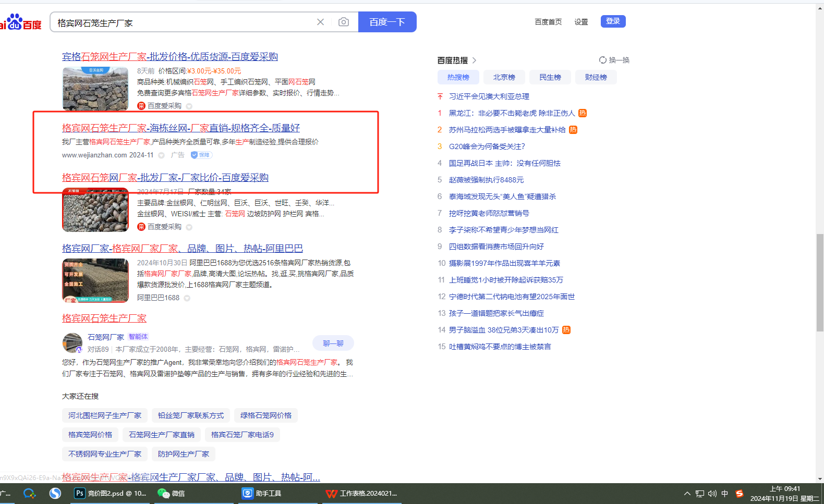Click the Sogou input method tray icon
Screen dimensions: 824x504
coord(739,494)
